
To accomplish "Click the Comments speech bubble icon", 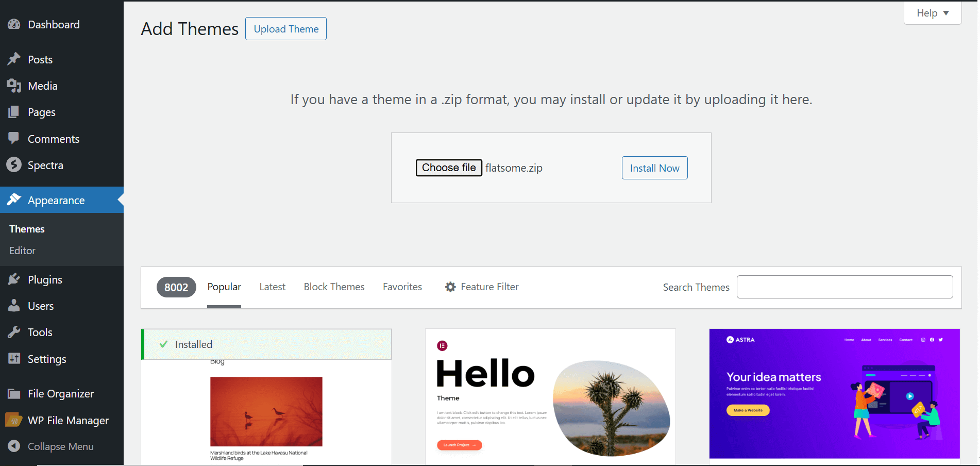I will click(x=14, y=138).
